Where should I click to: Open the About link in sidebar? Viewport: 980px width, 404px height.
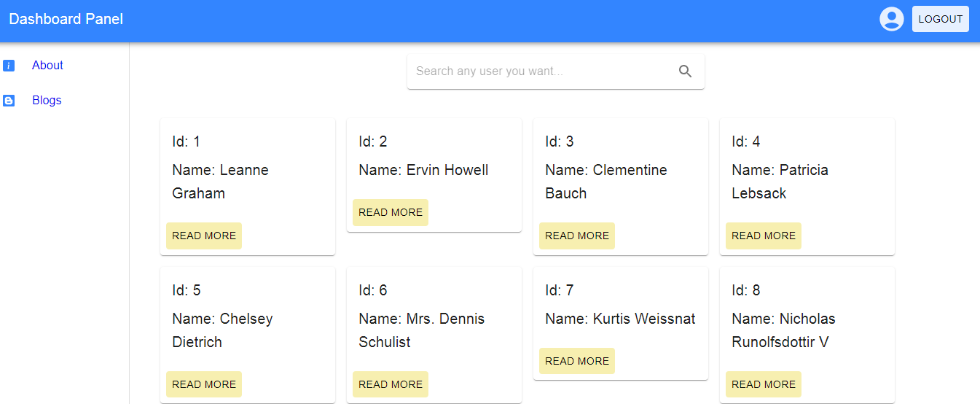coord(47,66)
